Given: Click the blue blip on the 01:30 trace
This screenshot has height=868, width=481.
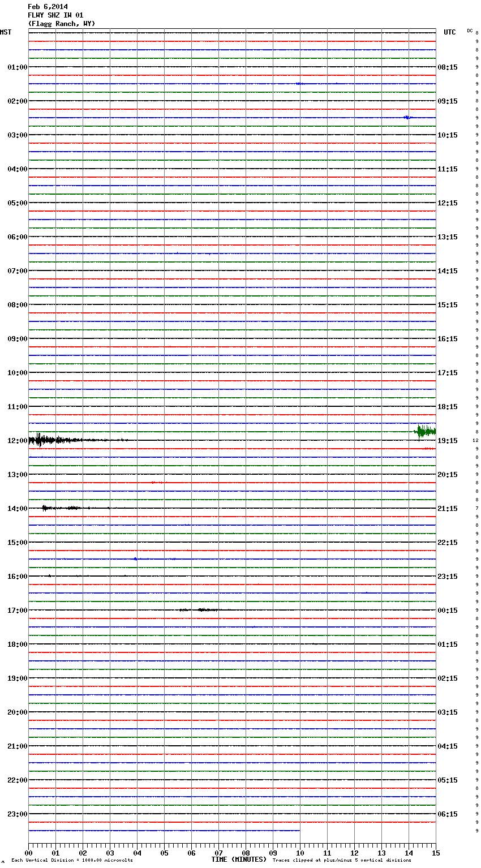Looking at the screenshot, I should click(x=299, y=84).
